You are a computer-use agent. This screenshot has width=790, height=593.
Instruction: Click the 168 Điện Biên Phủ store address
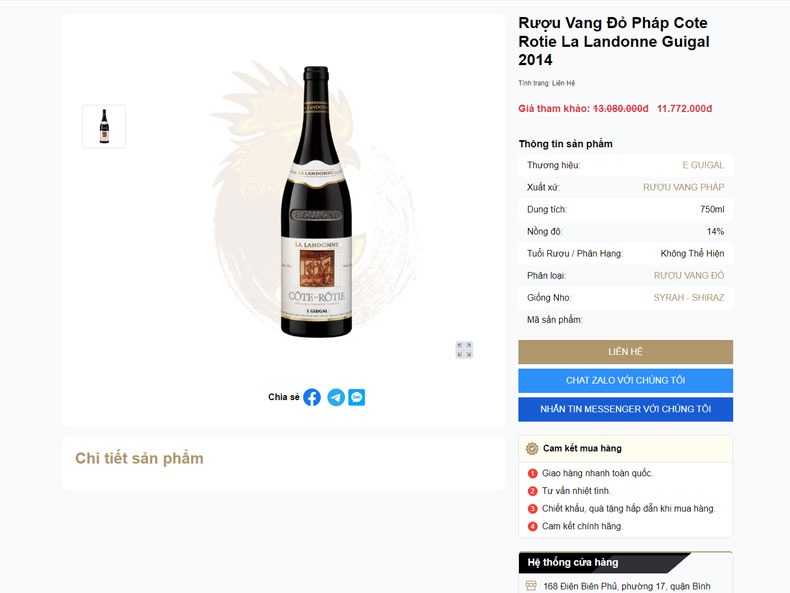pyautogui.click(x=626, y=586)
